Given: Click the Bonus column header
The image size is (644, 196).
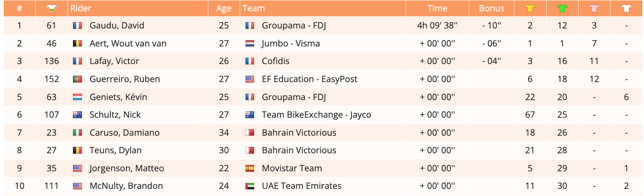Looking at the screenshot, I should coord(492,8).
